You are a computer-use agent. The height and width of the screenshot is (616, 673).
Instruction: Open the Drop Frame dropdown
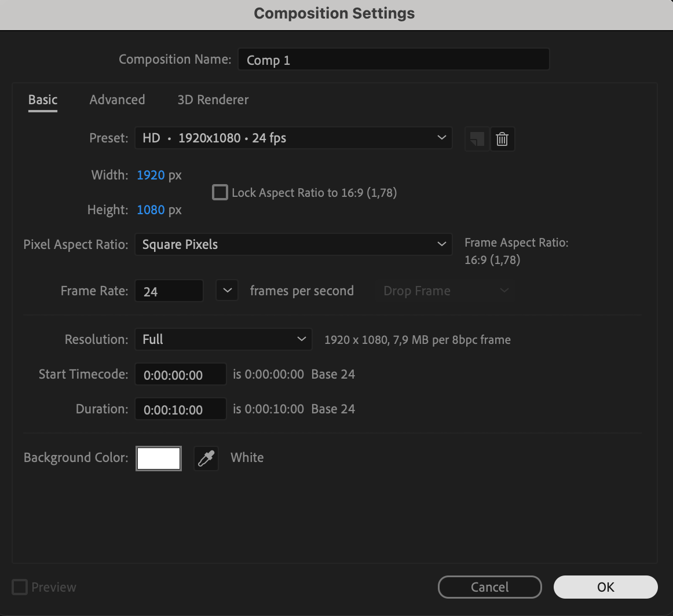tap(445, 291)
